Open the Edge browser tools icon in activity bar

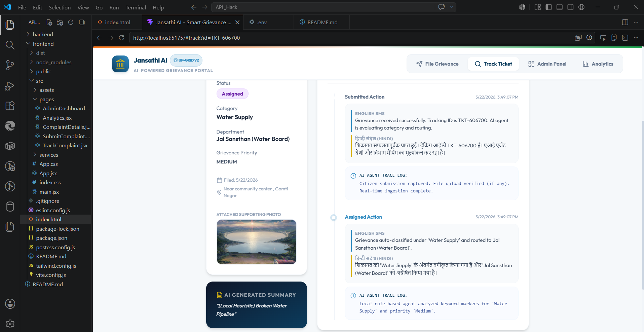[x=10, y=126]
